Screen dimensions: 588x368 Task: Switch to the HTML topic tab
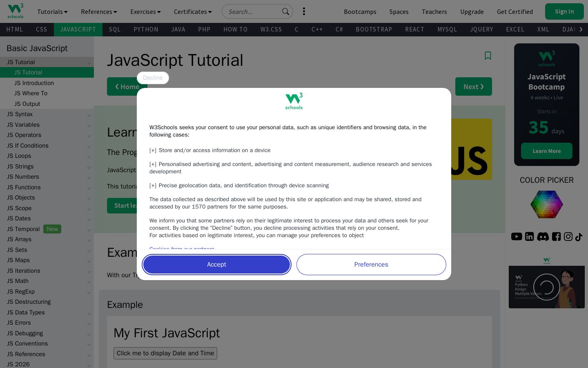[x=15, y=29]
